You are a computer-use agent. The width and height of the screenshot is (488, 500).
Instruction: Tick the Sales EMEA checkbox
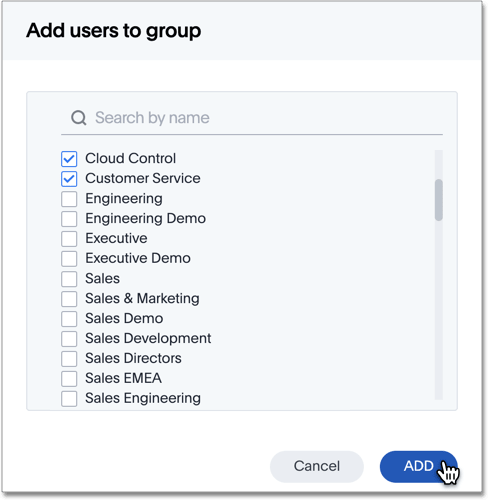(x=69, y=379)
